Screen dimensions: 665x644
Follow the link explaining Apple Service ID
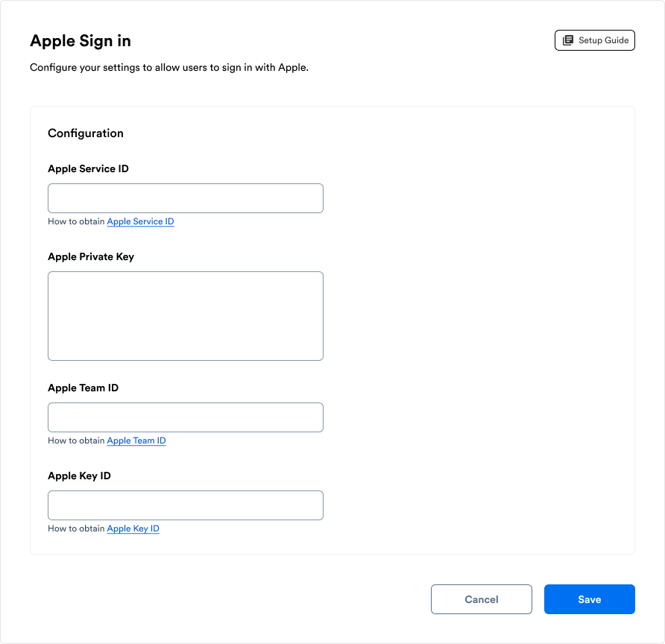pos(140,221)
